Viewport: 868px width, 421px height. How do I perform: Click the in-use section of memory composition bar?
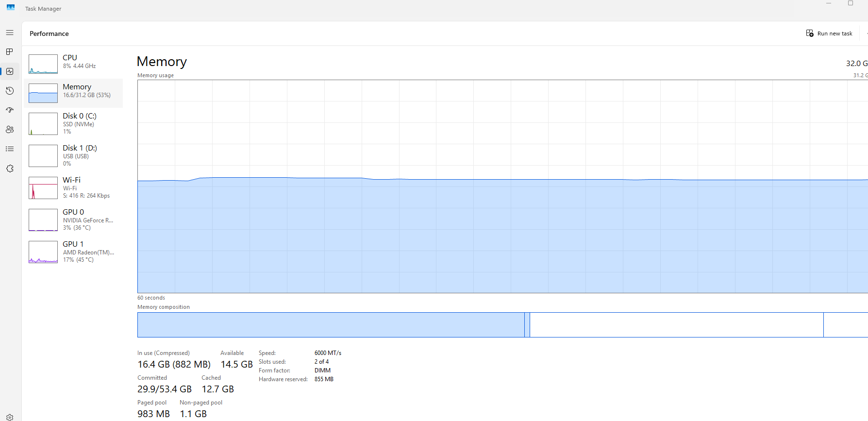click(331, 325)
